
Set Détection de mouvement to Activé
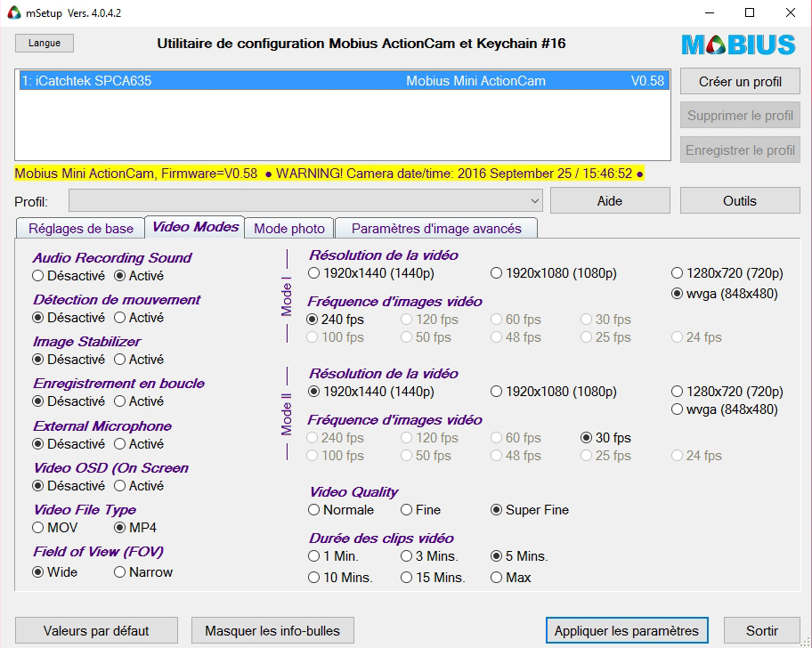139,317
